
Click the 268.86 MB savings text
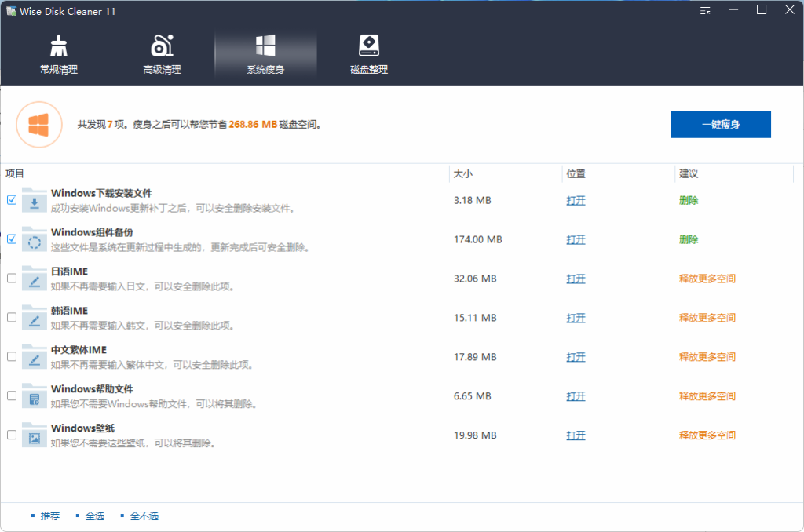point(253,125)
